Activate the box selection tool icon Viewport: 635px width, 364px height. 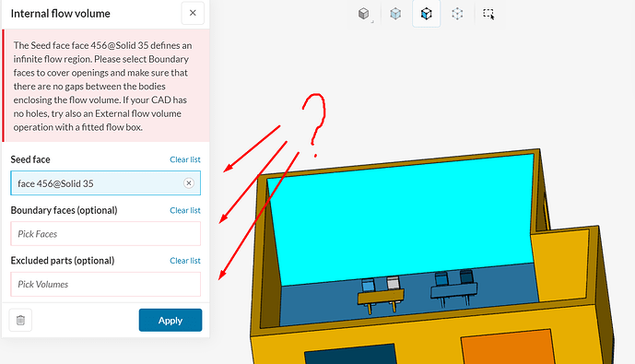(x=488, y=14)
